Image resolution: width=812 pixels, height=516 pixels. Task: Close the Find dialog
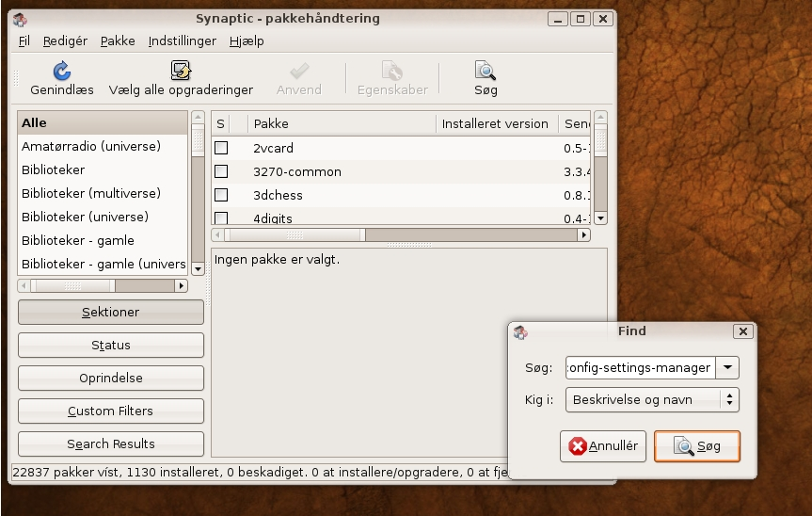[x=742, y=331]
